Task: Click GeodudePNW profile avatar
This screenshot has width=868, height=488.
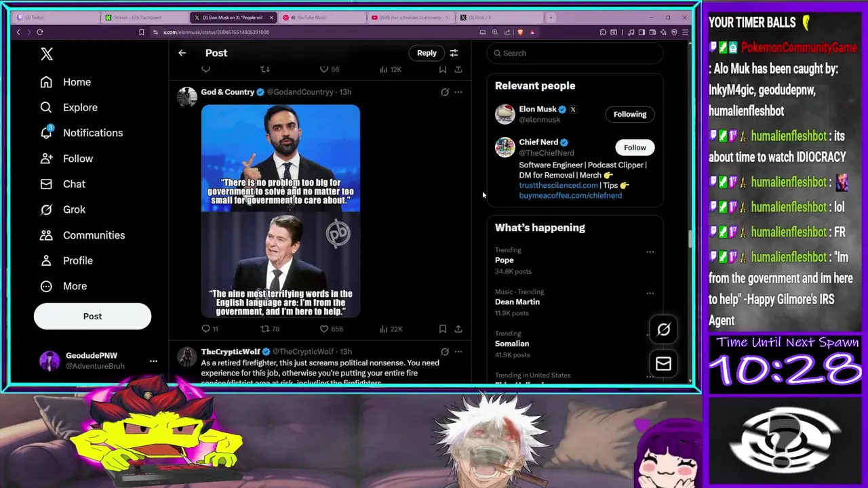Action: (50, 361)
